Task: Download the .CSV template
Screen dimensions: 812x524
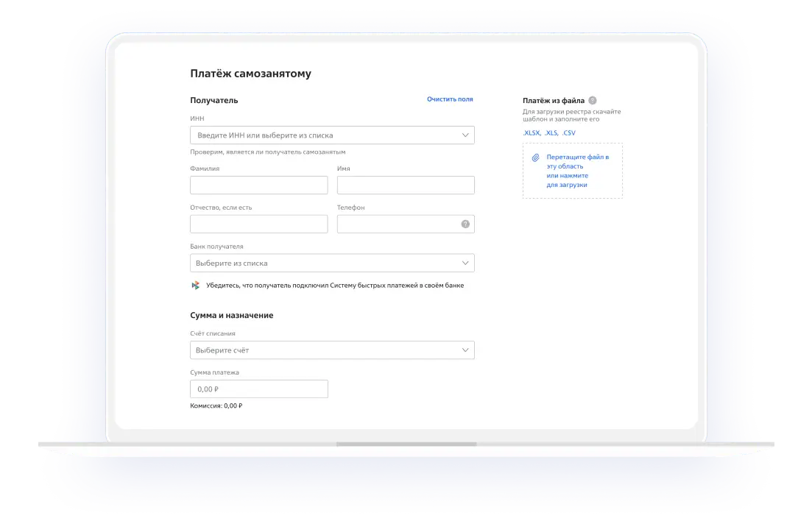Action: 568,133
